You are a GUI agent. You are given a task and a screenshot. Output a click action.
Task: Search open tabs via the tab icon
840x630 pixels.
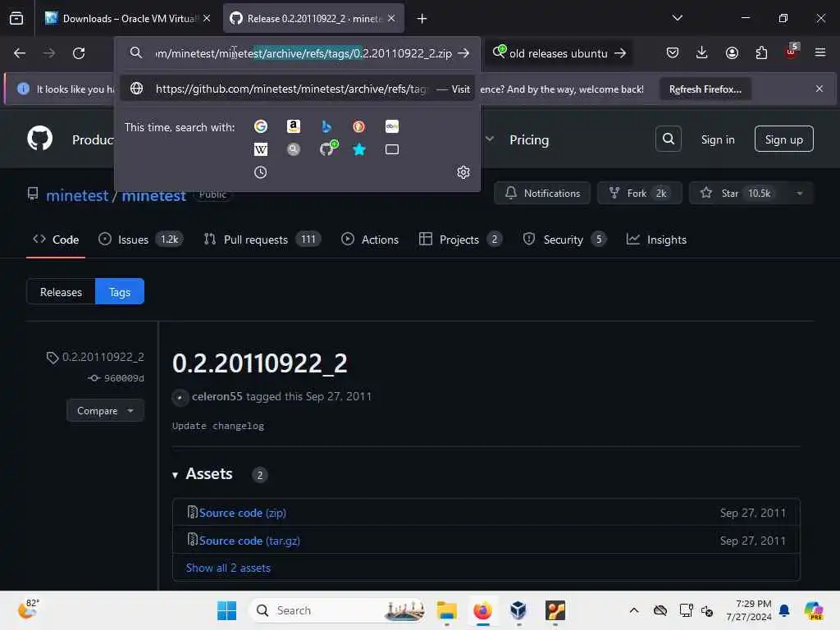392,149
